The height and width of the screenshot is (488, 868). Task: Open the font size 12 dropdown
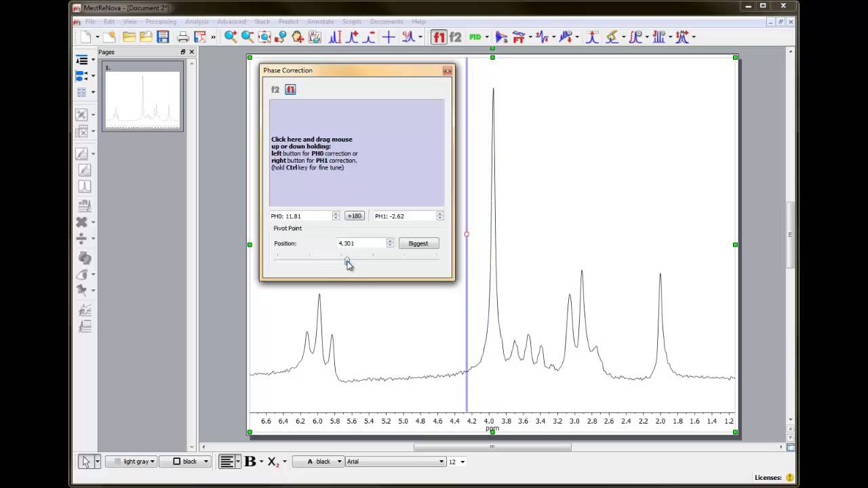pyautogui.click(x=462, y=462)
